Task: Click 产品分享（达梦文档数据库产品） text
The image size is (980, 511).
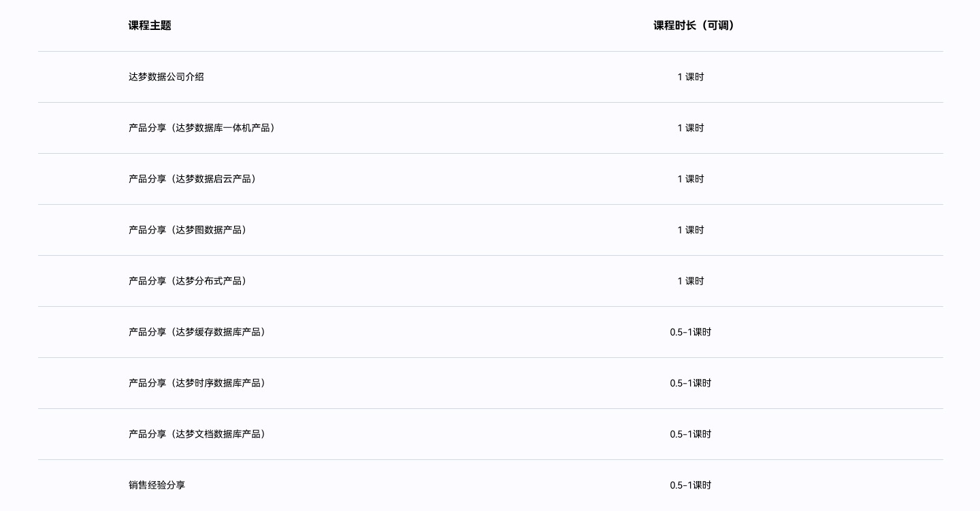Action: click(x=199, y=434)
